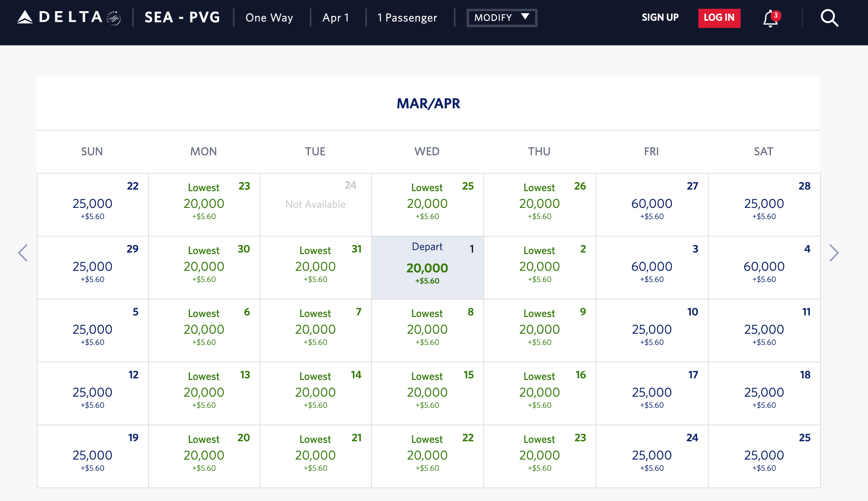The height and width of the screenshot is (501, 868).
Task: Click the SEA - PVG route header
Action: point(182,18)
